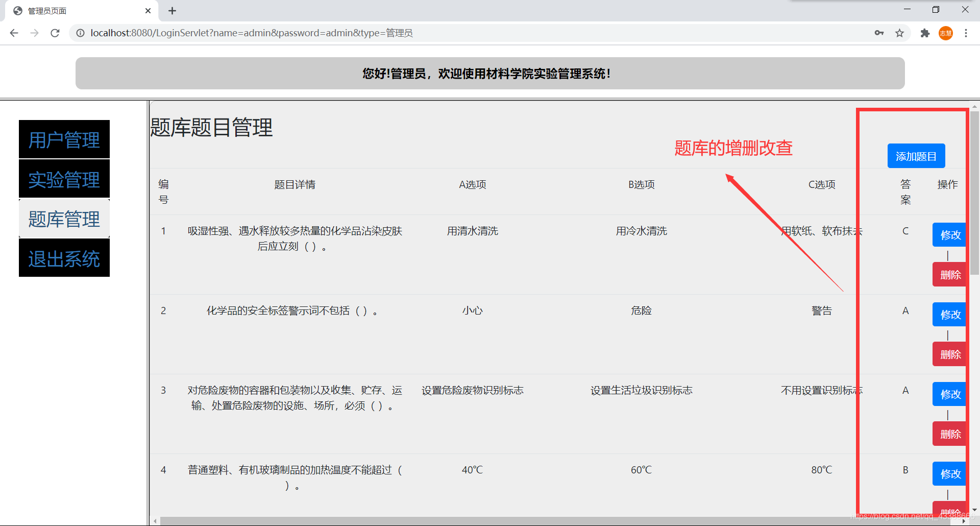Click 修改 for question 1
This screenshot has width=980, height=526.
[949, 235]
